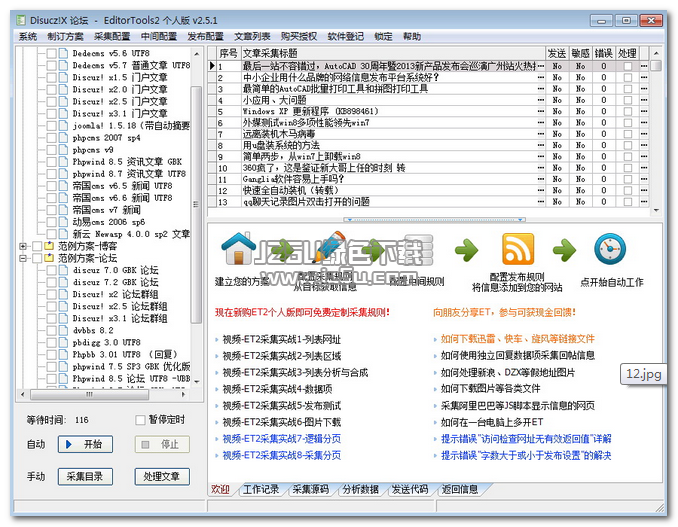Click the 采集目录 button
The image size is (678, 527).
(85, 476)
